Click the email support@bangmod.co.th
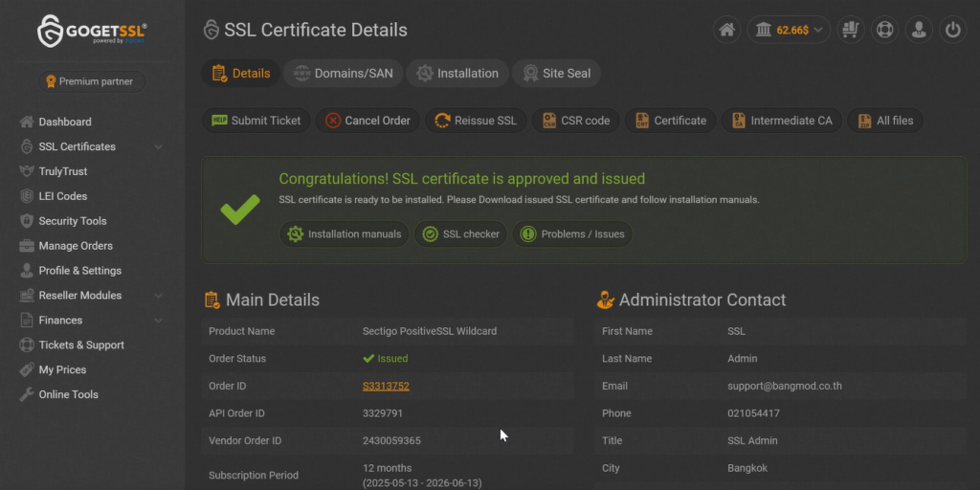The height and width of the screenshot is (490, 980). [785, 387]
